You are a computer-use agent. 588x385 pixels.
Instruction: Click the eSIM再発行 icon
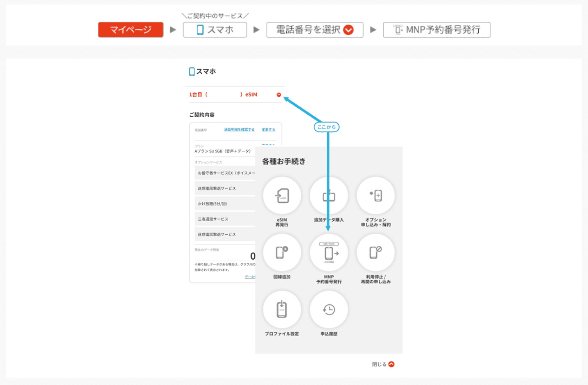click(282, 196)
